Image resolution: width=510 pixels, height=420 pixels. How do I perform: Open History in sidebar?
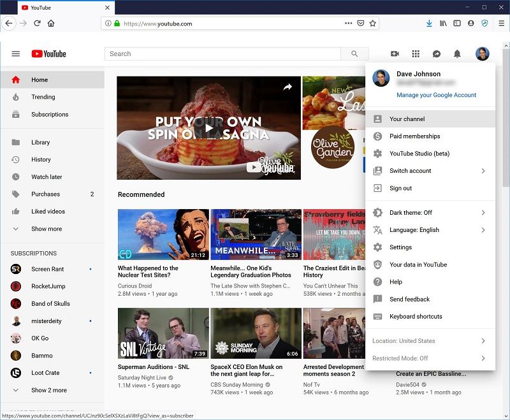coord(52,159)
